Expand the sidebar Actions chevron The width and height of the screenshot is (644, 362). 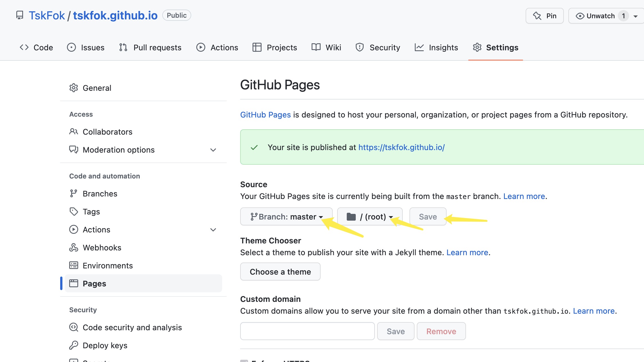pyautogui.click(x=213, y=230)
